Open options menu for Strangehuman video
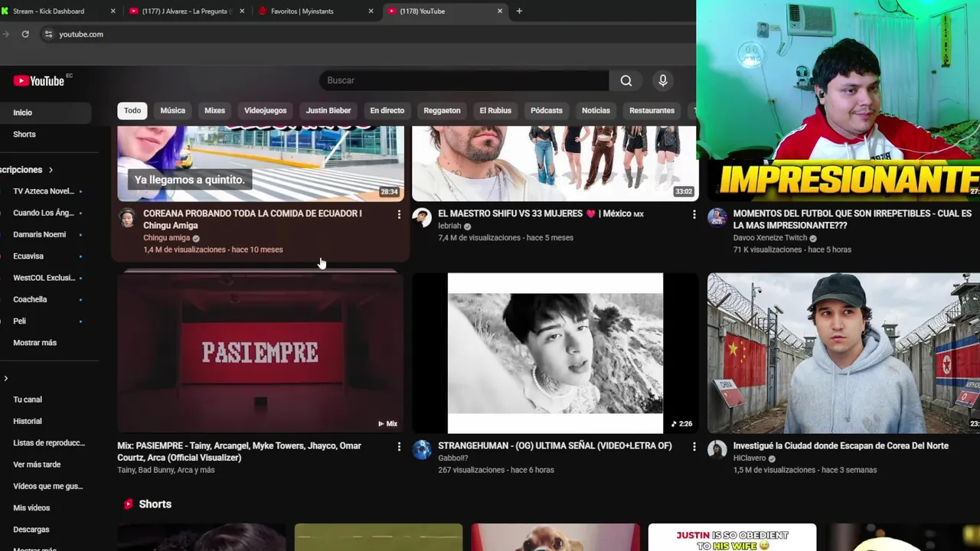 click(x=694, y=446)
